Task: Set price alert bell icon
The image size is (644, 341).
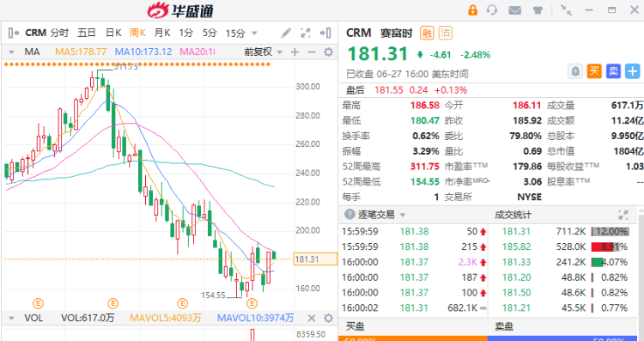Action: [575, 71]
